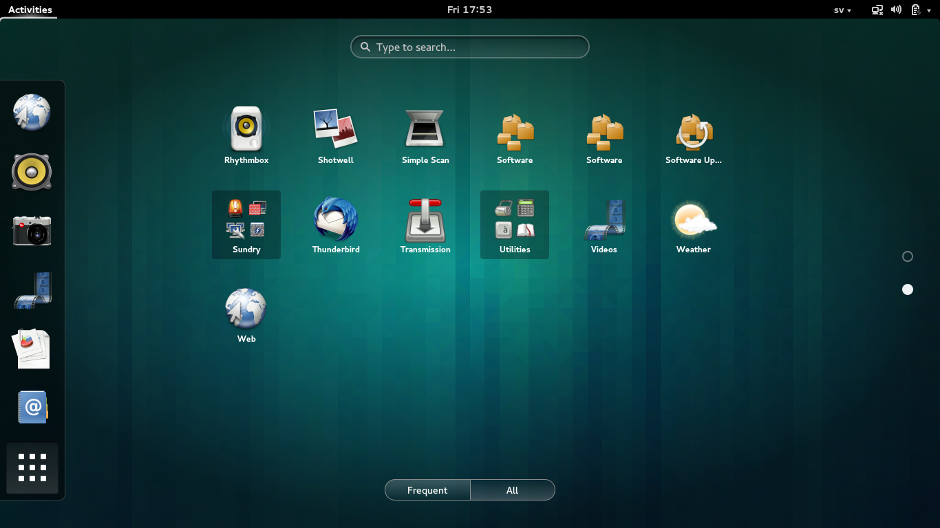The image size is (940, 528).
Task: Expand the Utilities app folder
Action: (514, 225)
